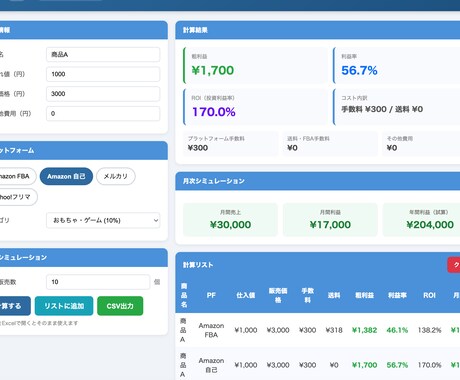Click the 送料 column header
The width and height of the screenshot is (460, 380).
[334, 295]
